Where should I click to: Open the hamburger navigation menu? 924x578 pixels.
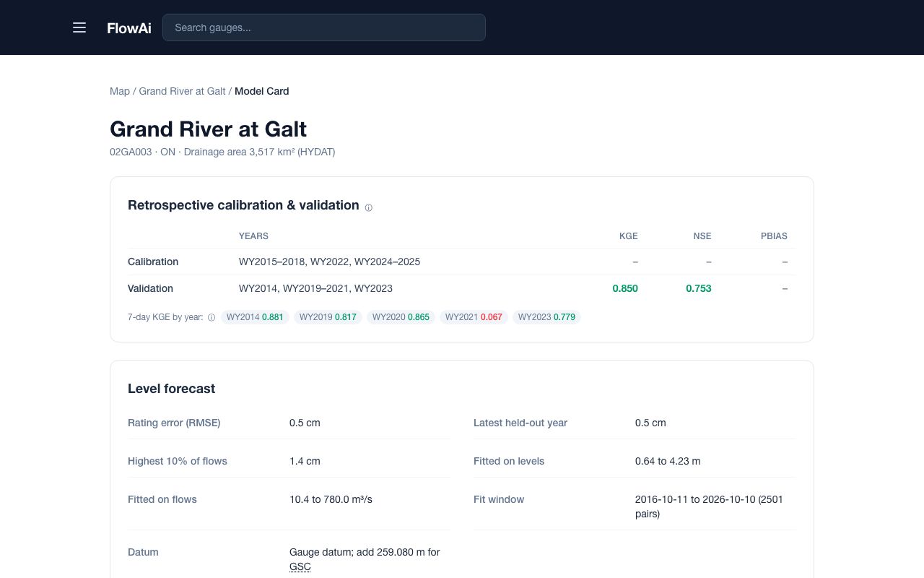[79, 27]
